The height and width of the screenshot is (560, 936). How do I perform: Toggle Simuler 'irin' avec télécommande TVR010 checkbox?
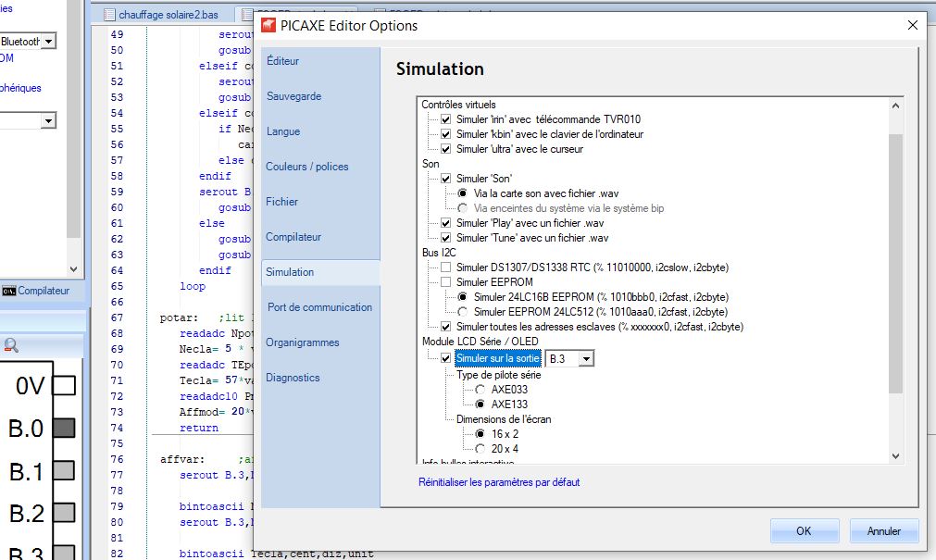point(445,119)
